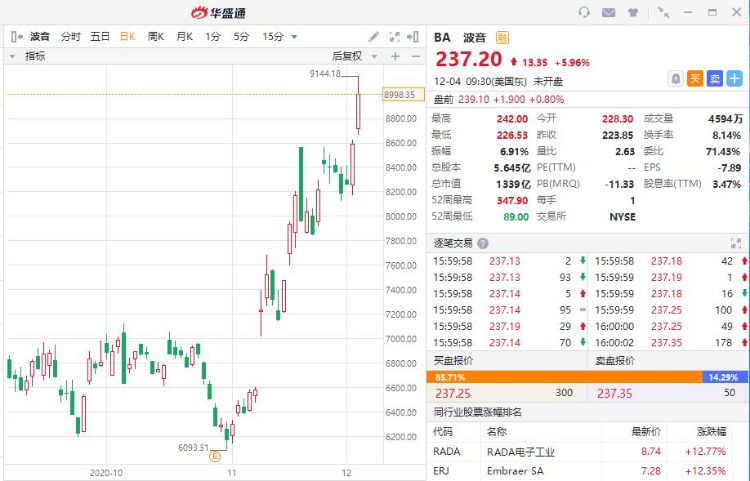Click the 交易所 NYSE value
The image size is (750, 481).
click(622, 217)
